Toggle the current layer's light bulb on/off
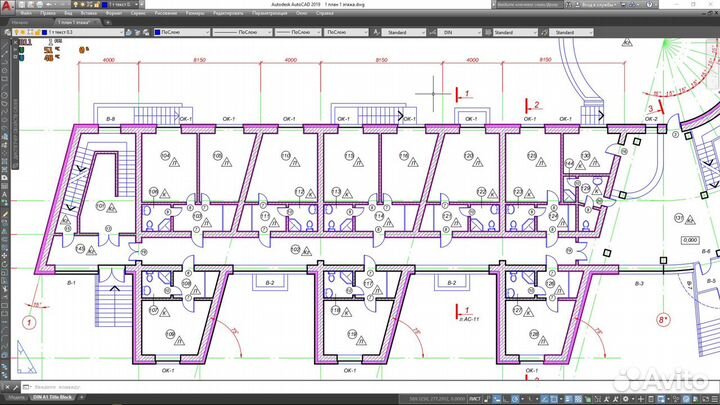 (18, 32)
